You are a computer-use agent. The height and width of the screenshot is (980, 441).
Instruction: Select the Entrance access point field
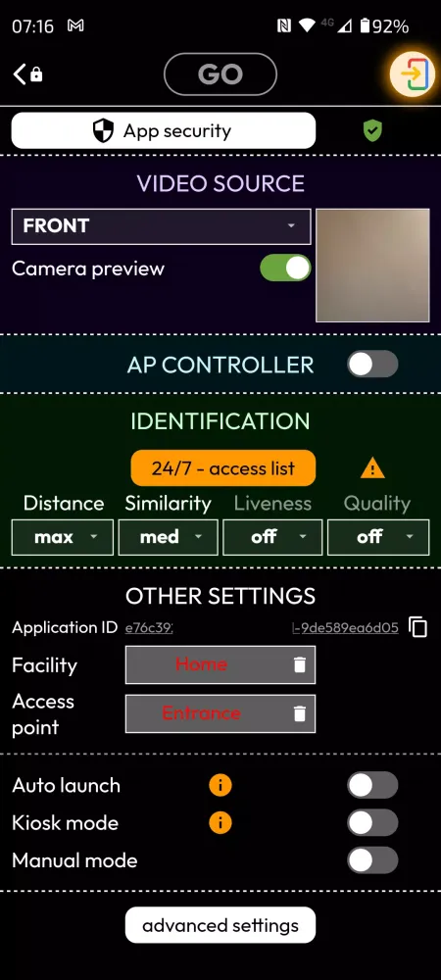[220, 713]
